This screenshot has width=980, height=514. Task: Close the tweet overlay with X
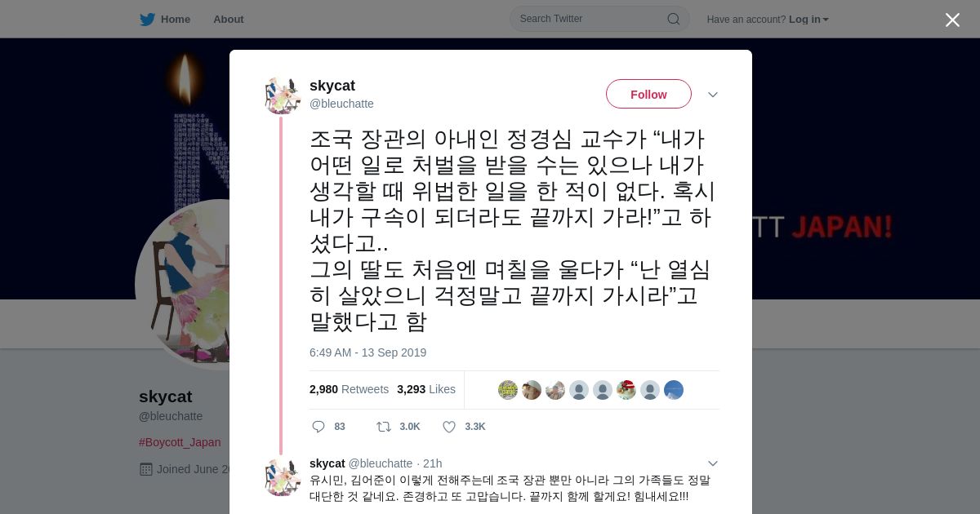pyautogui.click(x=952, y=20)
